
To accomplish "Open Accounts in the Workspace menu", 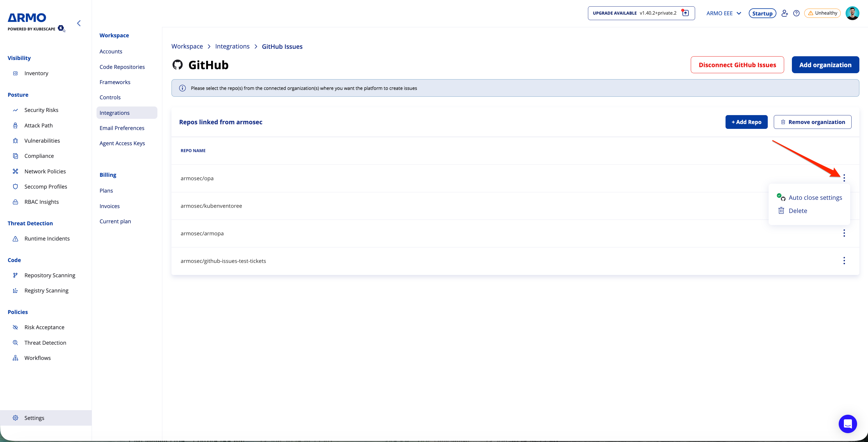I will point(111,51).
